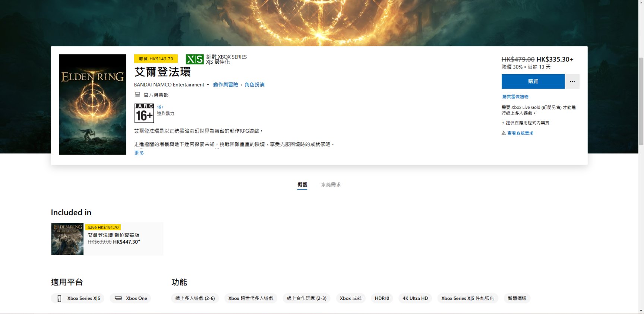Open the 查看系統需求 link
The image size is (644, 314).
[x=520, y=133]
